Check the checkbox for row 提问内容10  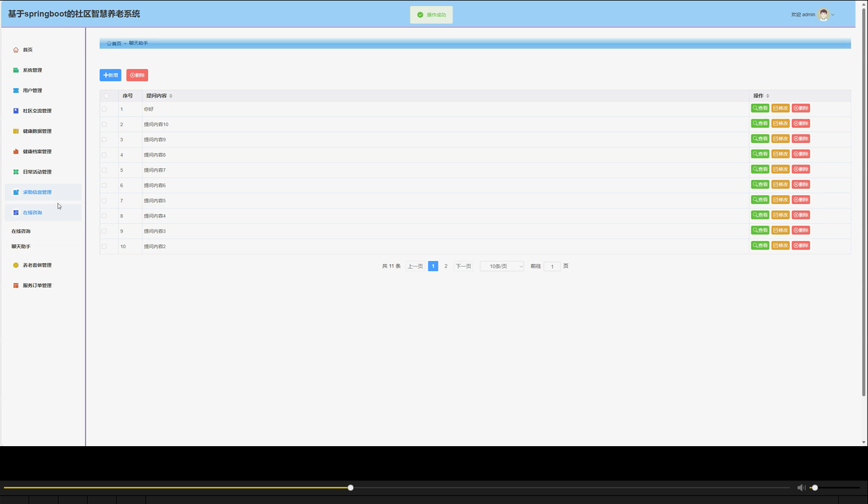point(104,124)
